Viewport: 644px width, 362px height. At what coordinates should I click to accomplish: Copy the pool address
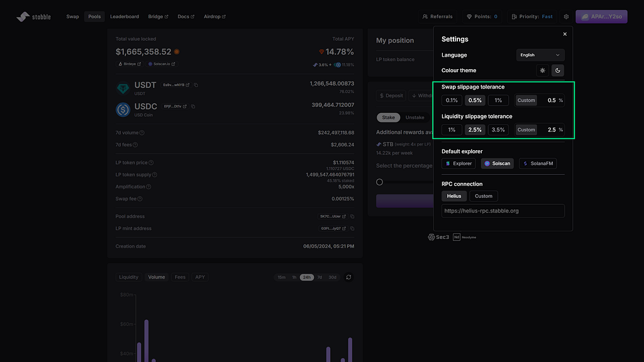(x=352, y=216)
